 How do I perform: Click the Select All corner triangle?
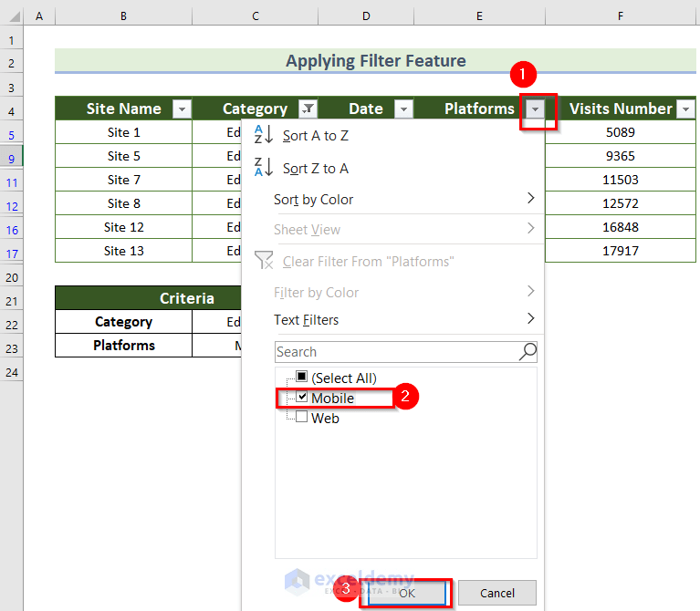(x=15, y=17)
